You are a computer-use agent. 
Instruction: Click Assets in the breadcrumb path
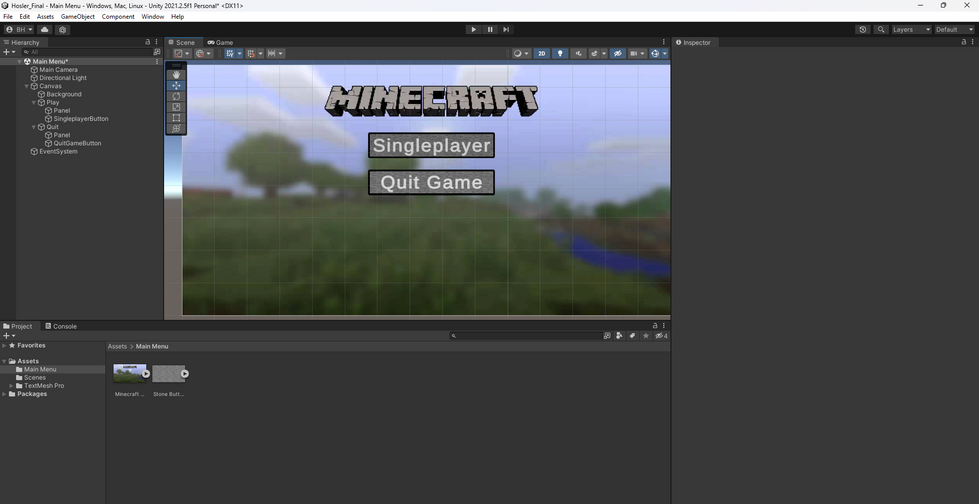coord(117,346)
